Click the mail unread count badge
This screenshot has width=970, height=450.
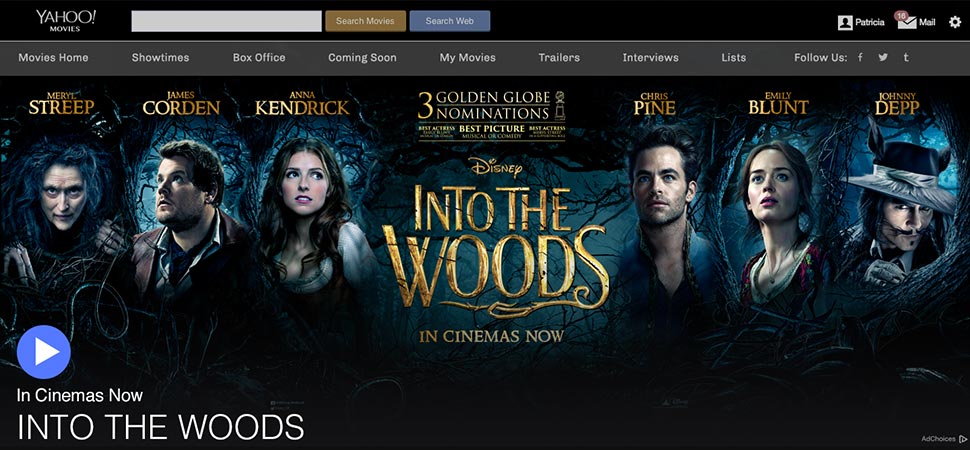tap(901, 15)
